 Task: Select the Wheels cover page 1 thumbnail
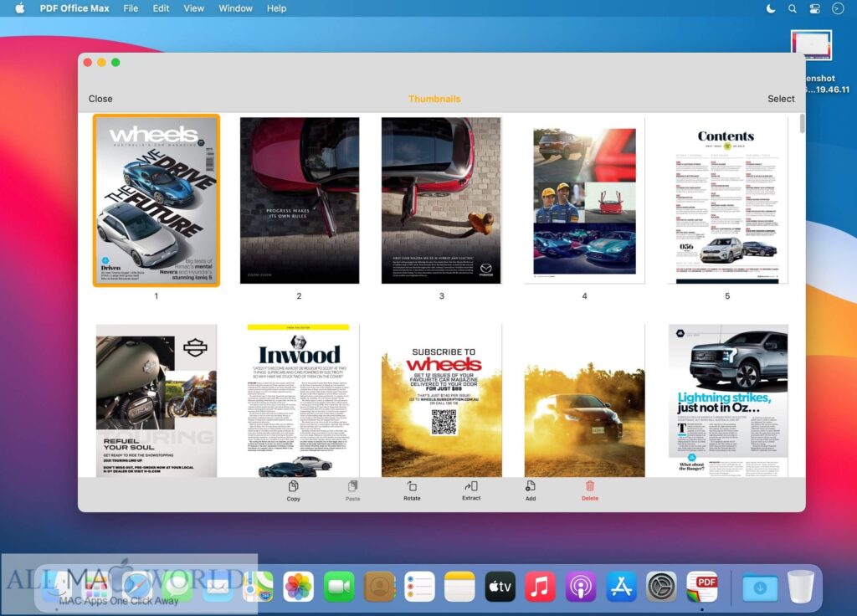tap(157, 201)
